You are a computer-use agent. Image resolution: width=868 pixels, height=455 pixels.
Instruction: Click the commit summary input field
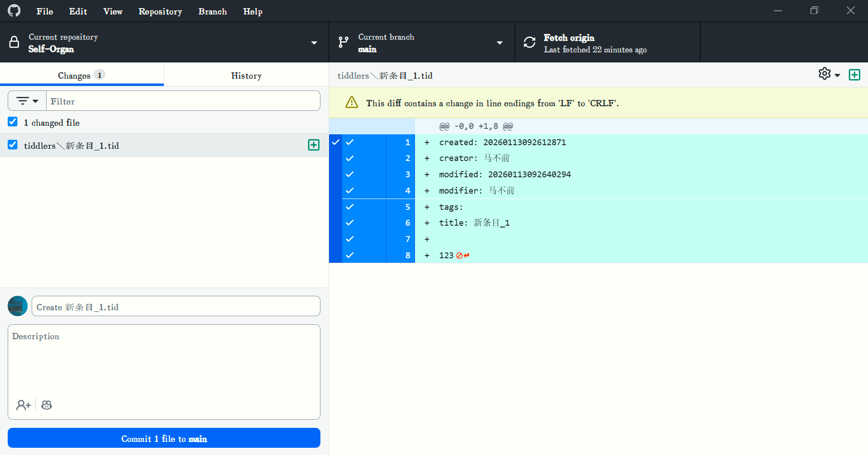[x=176, y=307]
